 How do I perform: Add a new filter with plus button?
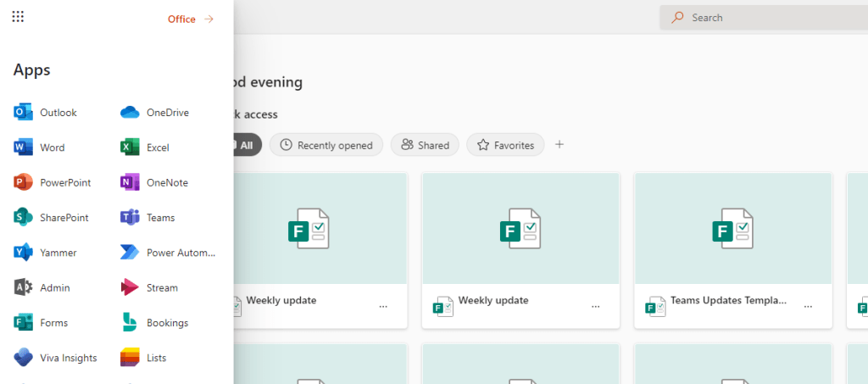[x=559, y=145]
